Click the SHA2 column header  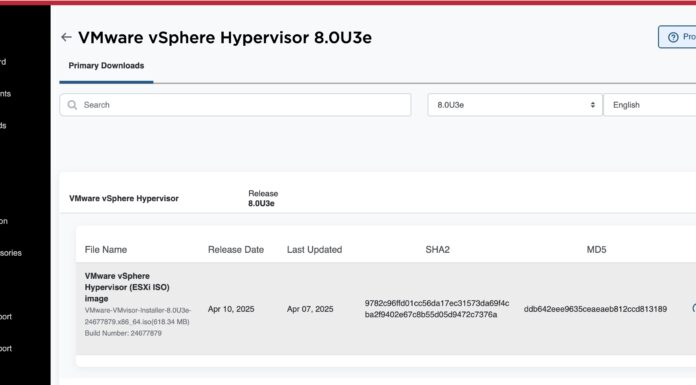click(437, 250)
